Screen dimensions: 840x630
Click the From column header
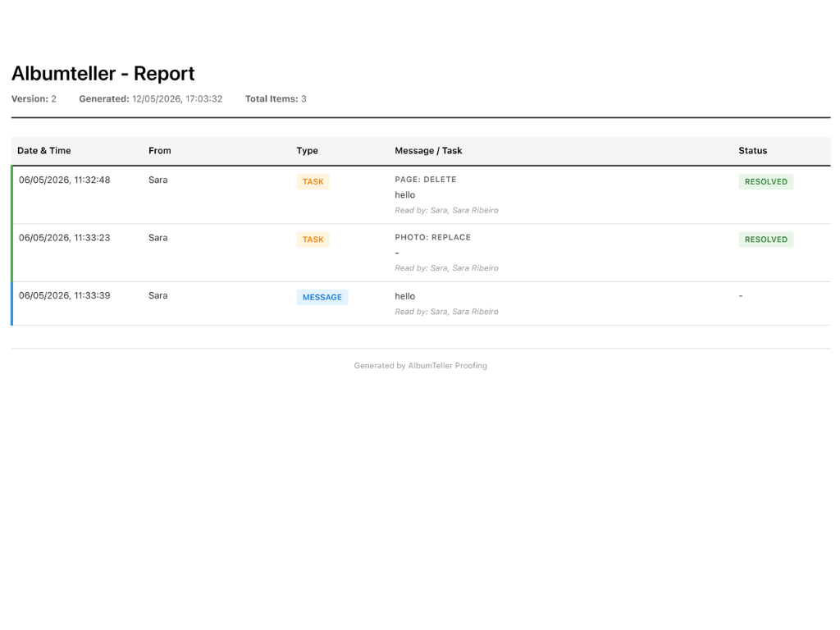click(160, 151)
